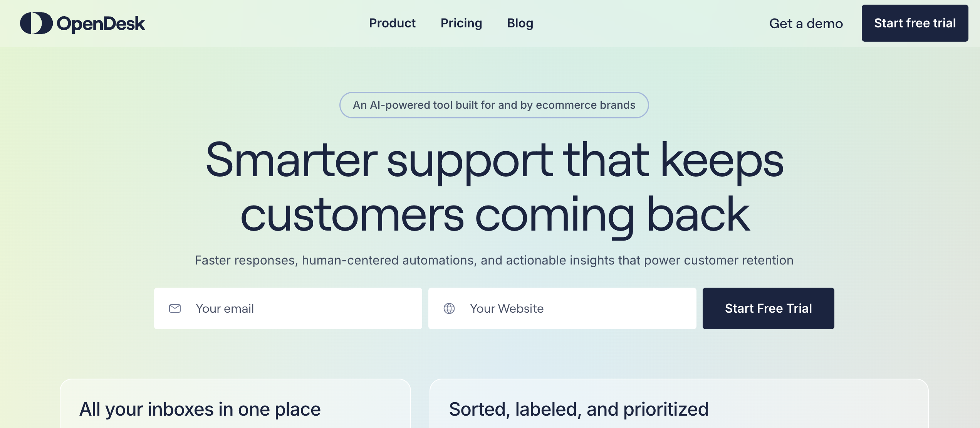Focus the Your email input field

[288, 308]
